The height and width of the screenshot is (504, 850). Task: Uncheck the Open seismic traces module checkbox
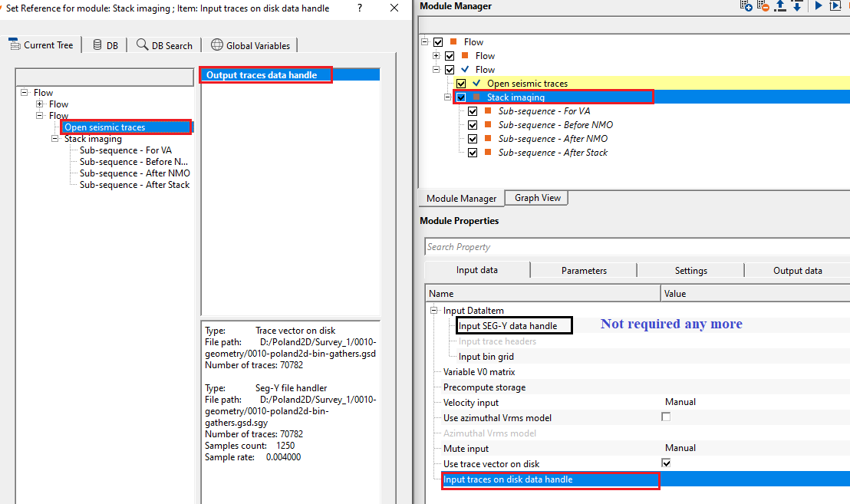[x=461, y=84]
